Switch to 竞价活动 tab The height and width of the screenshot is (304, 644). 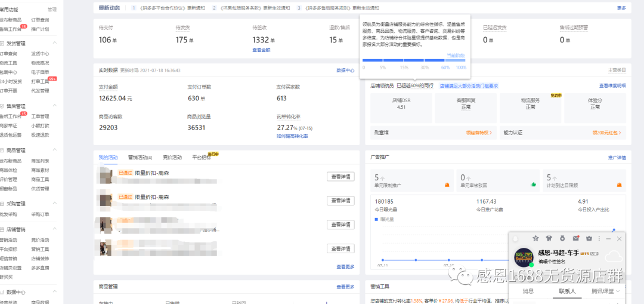[172, 158]
